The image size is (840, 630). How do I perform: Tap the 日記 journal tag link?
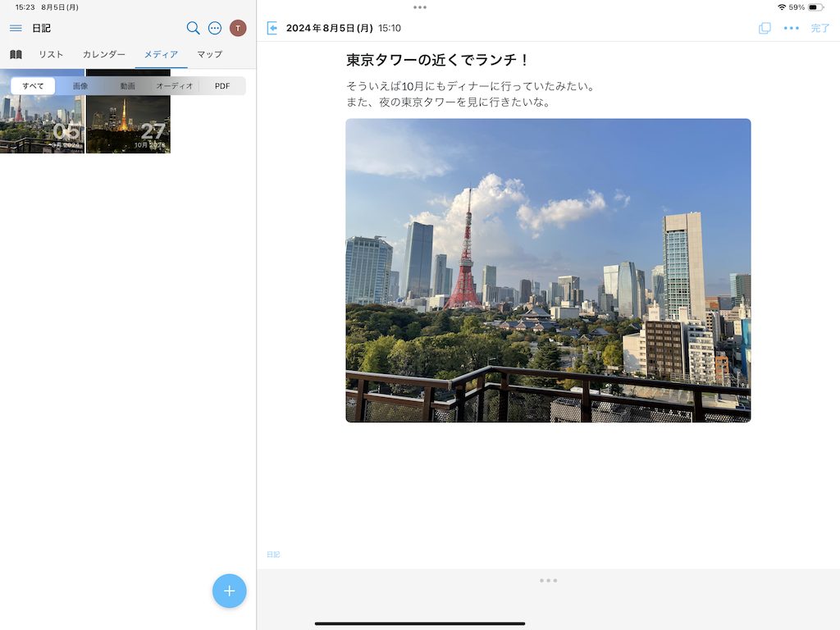[x=273, y=555]
